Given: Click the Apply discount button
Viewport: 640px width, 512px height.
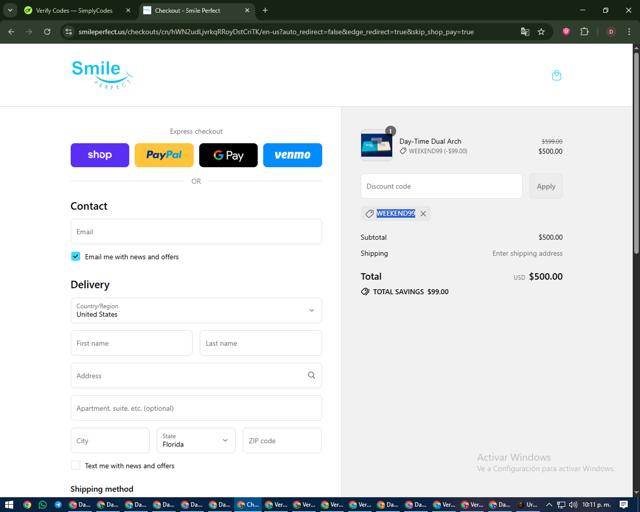Looking at the screenshot, I should click(x=546, y=186).
